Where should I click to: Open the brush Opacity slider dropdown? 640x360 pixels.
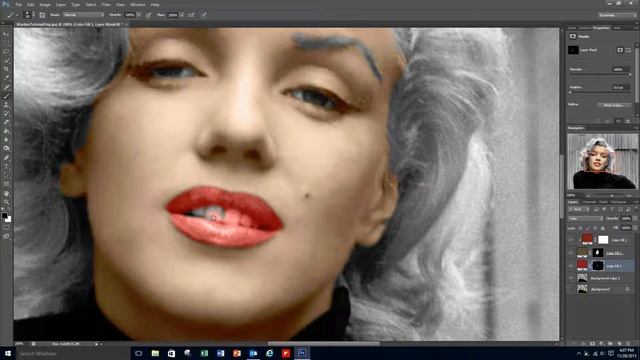(x=139, y=15)
